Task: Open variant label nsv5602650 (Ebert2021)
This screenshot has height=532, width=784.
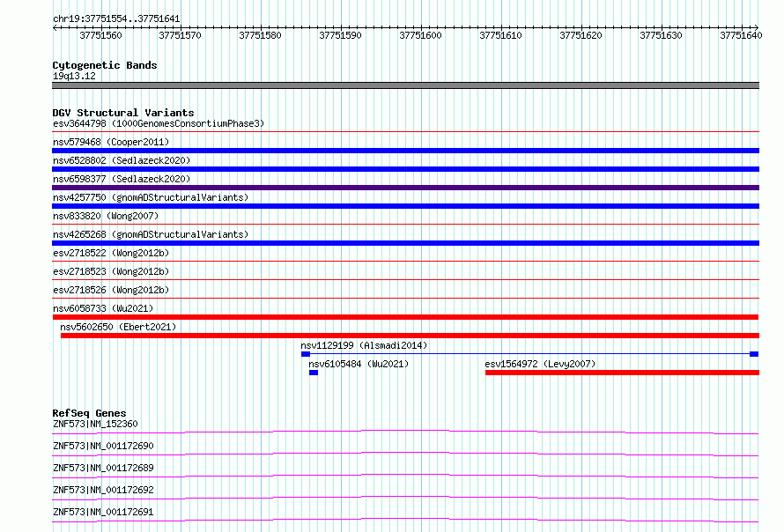Action: (x=118, y=327)
